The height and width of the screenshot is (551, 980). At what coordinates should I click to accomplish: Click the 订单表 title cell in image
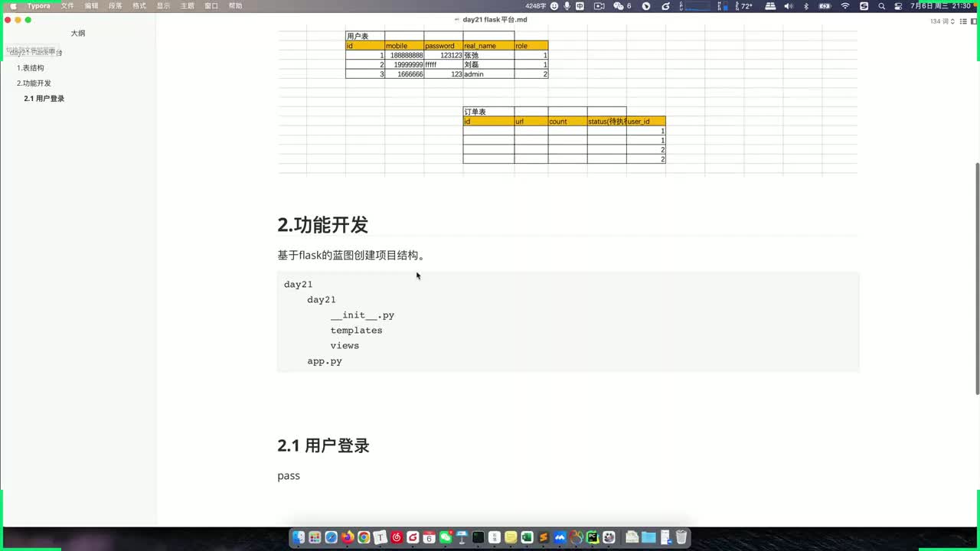tap(488, 112)
